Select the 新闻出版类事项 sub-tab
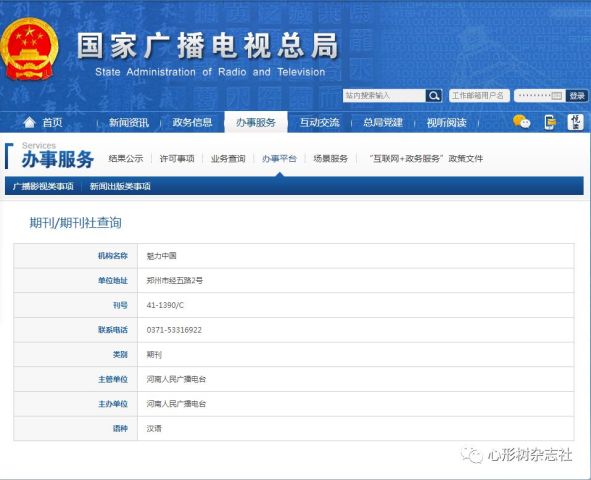This screenshot has width=591, height=480. [120, 186]
